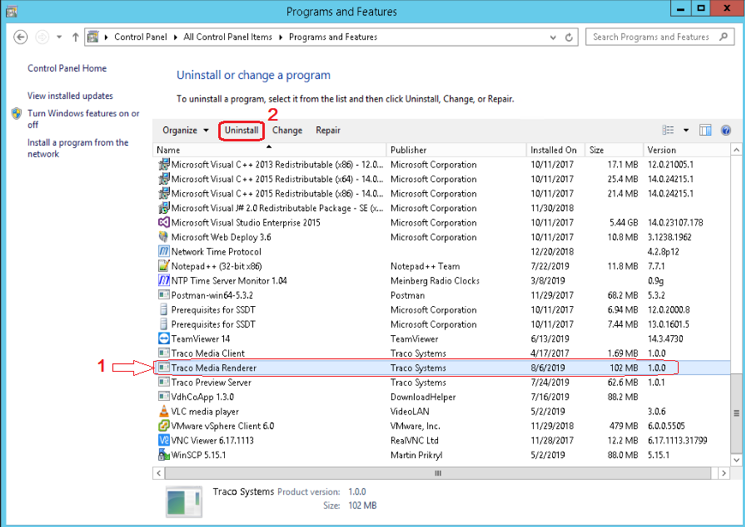Toggle the preview pane icon
This screenshot has width=745, height=527.
705,131
